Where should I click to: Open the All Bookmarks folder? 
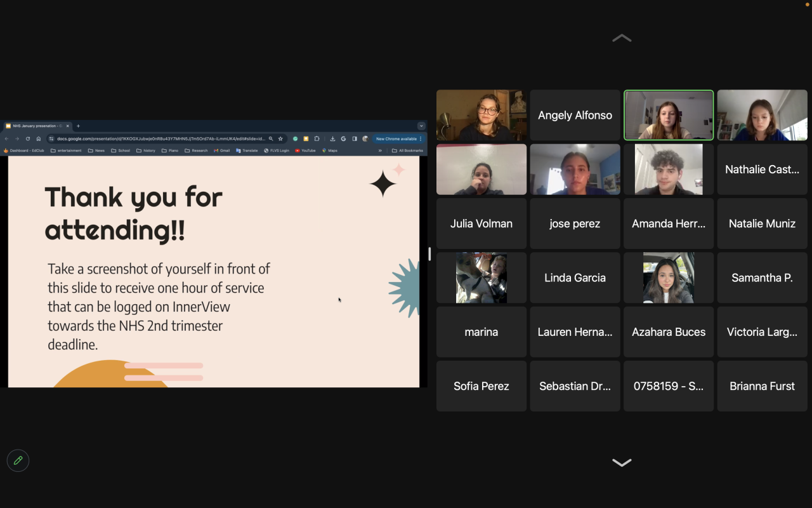tap(407, 150)
